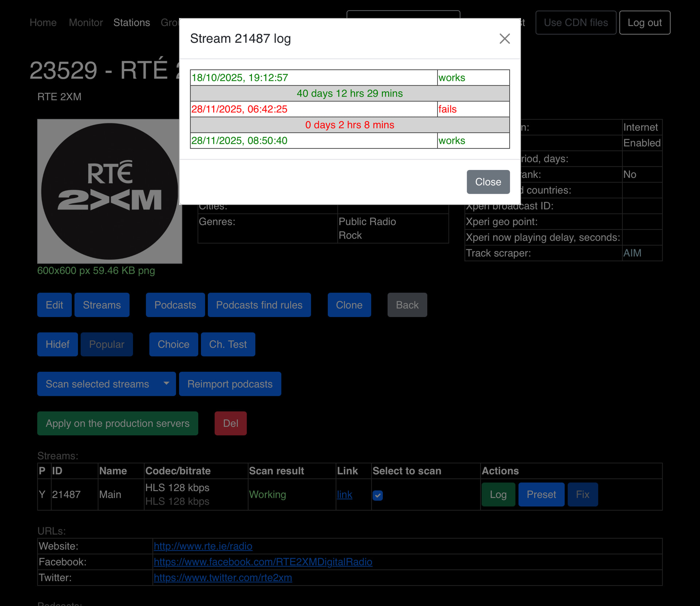Open the Stations menu item
This screenshot has width=700, height=606.
click(132, 23)
